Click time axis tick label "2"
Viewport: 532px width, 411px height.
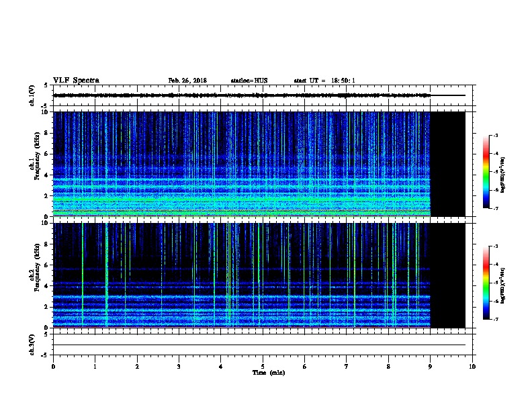(x=137, y=367)
